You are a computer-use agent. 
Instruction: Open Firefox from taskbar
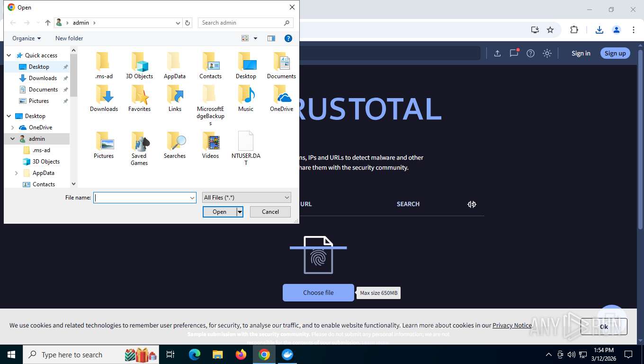click(241, 355)
